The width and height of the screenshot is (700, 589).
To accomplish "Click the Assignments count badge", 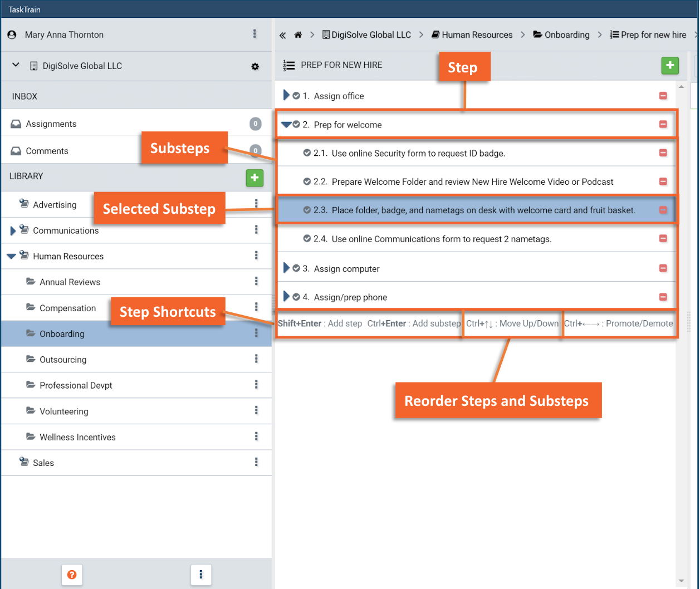I will 255,124.
